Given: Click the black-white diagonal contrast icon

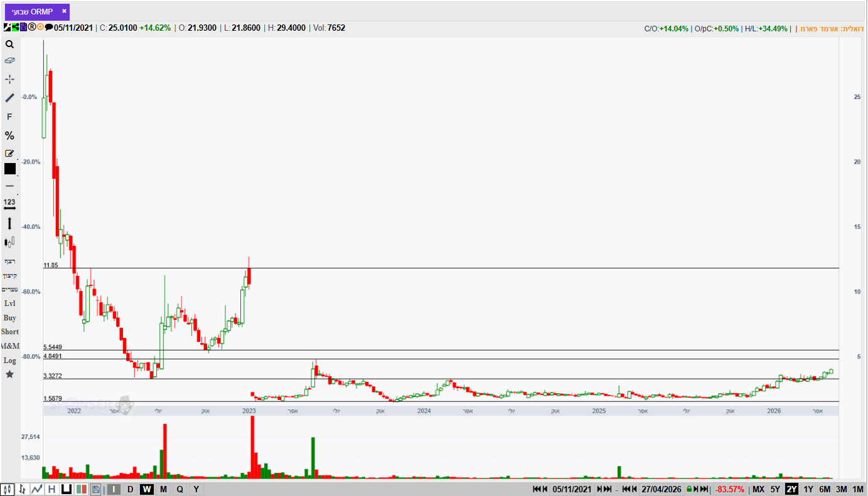Looking at the screenshot, I should (8, 28).
